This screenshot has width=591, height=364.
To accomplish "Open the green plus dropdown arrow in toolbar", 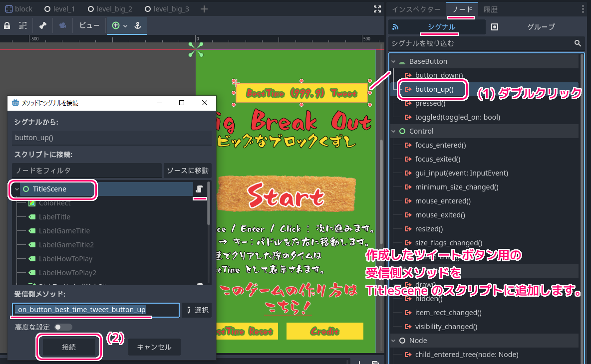I will pyautogui.click(x=125, y=25).
